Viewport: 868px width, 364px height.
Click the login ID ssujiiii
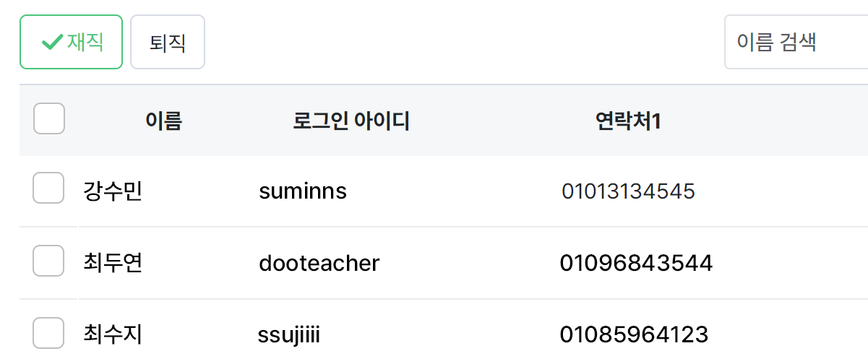point(289,335)
